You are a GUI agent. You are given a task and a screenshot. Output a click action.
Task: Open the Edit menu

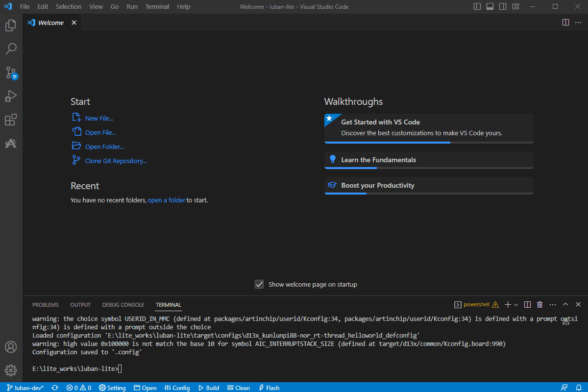43,7
